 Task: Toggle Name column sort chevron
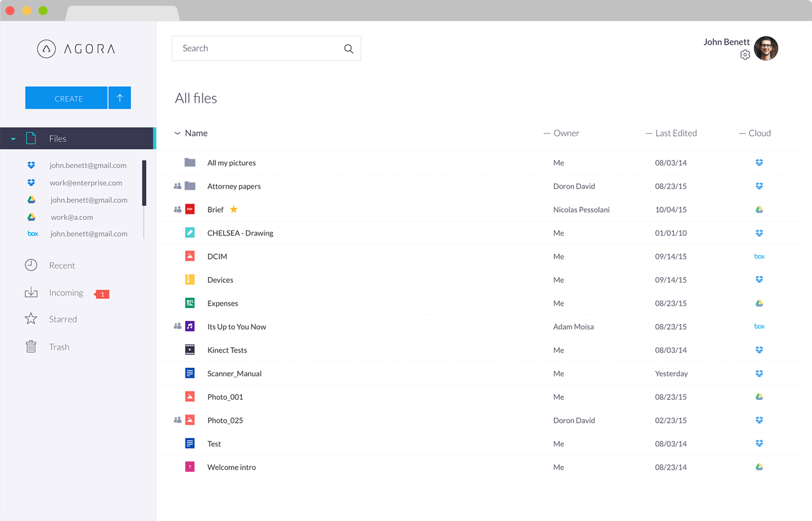pos(177,133)
